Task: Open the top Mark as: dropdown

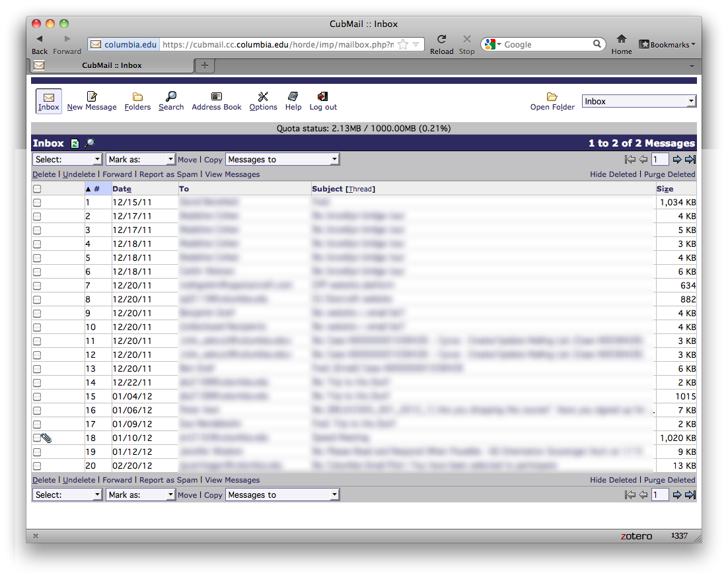Action: [x=140, y=159]
